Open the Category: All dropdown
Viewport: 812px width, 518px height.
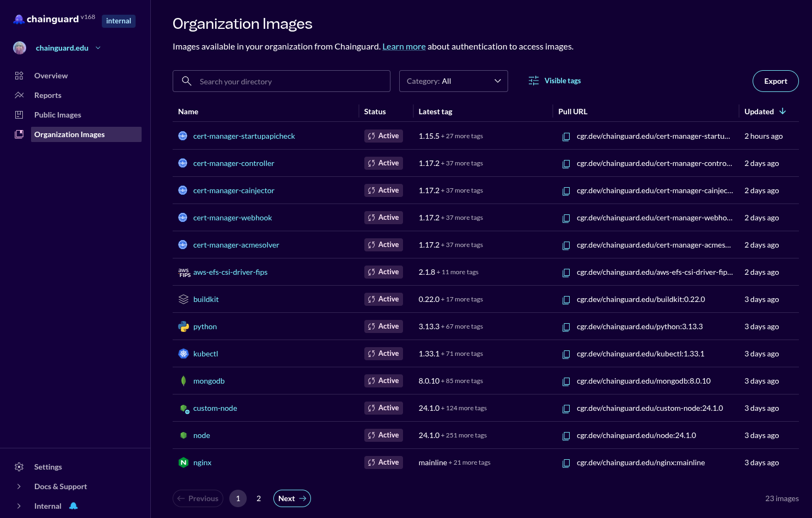(x=453, y=81)
